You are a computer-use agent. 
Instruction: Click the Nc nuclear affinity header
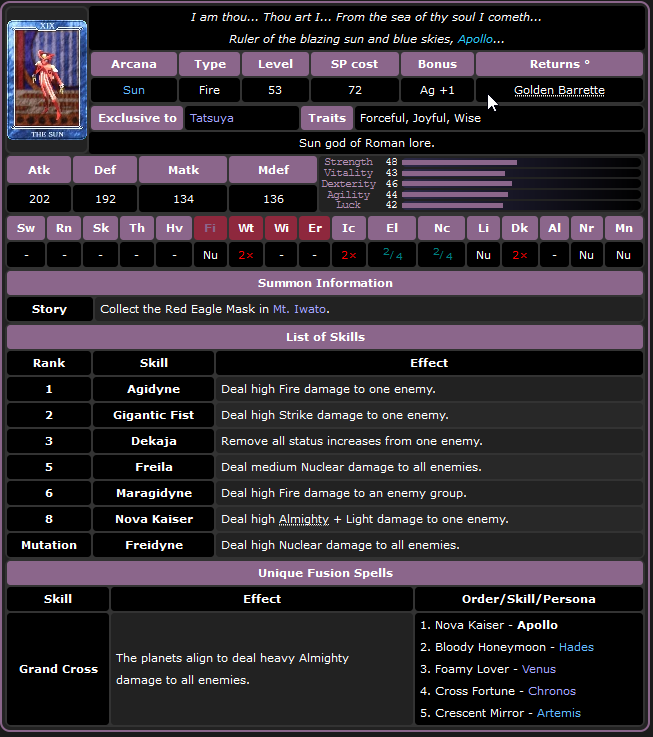point(442,228)
